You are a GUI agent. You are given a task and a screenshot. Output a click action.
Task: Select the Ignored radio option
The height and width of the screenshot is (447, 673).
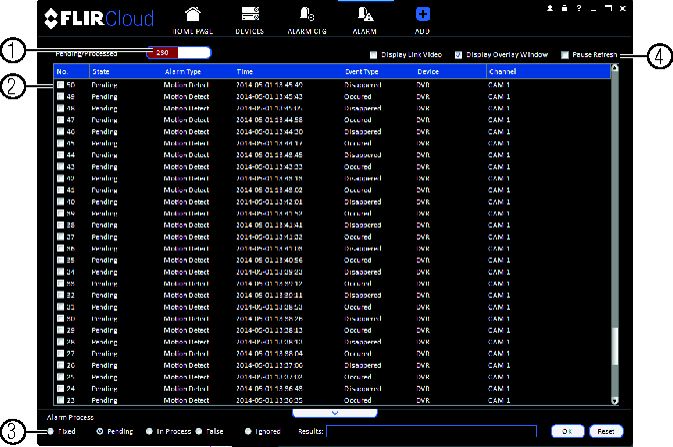[248, 431]
